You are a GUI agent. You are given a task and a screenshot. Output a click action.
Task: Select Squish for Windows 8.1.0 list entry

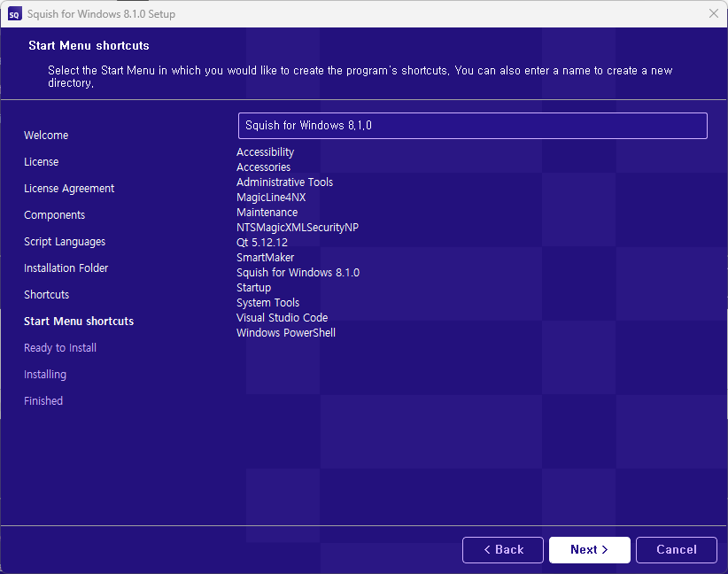(298, 273)
